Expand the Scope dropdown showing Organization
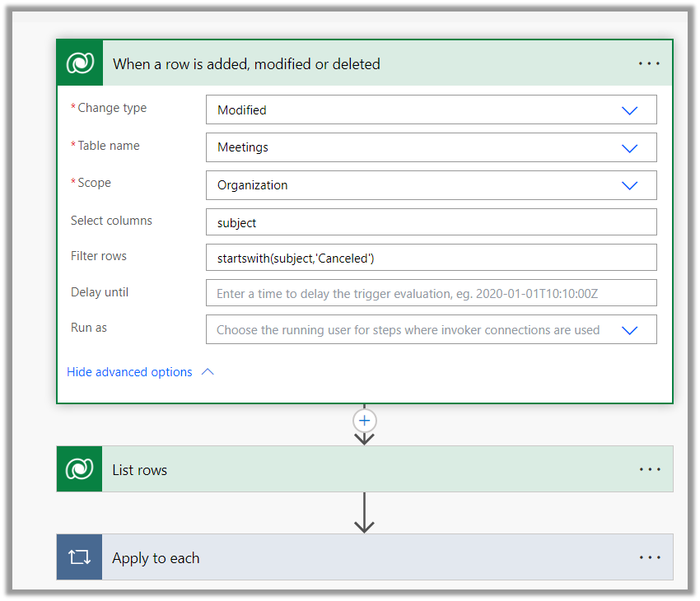This screenshot has width=700, height=601. coord(629,185)
